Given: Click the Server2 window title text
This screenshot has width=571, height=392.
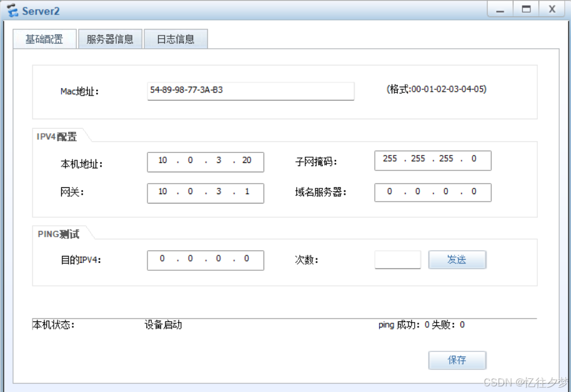Looking at the screenshot, I should (x=41, y=11).
